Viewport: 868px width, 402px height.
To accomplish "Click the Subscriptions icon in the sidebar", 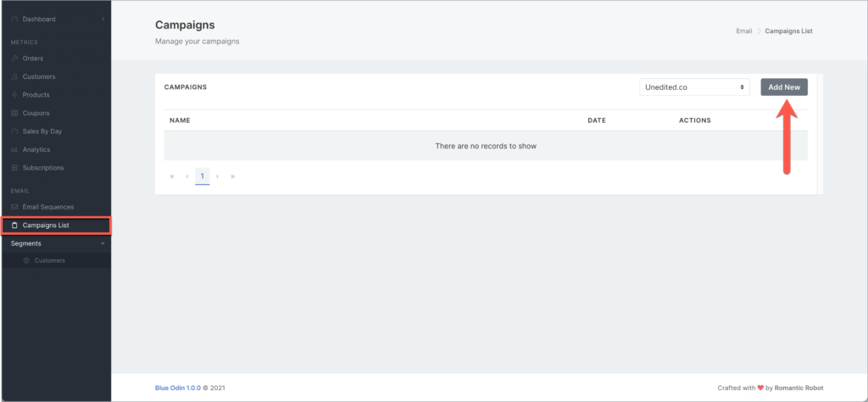I will point(14,168).
